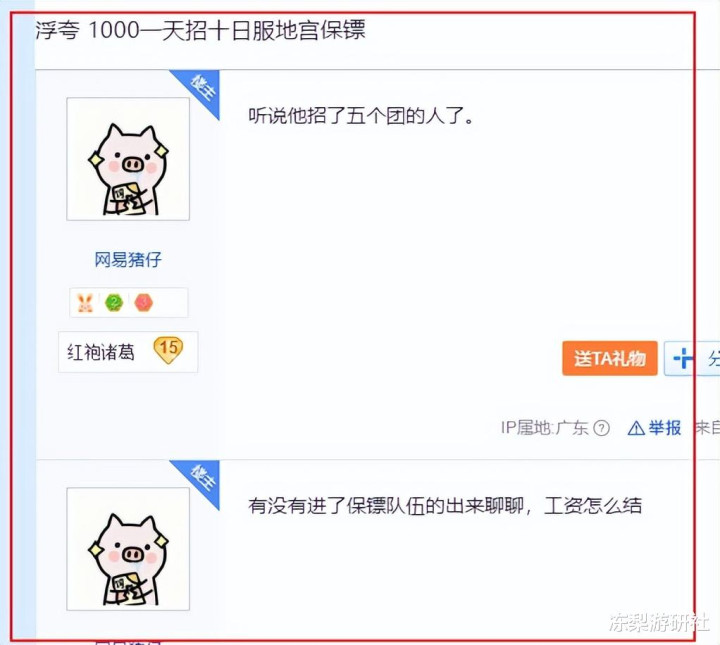Open the second post's pig avatar
This screenshot has height=645, width=720.
(x=128, y=549)
